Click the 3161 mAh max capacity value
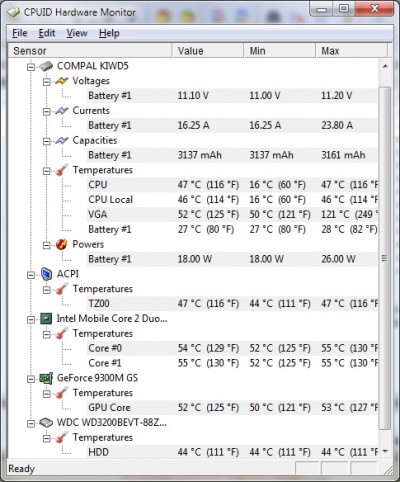Image resolution: width=400 pixels, height=482 pixels. 343,155
